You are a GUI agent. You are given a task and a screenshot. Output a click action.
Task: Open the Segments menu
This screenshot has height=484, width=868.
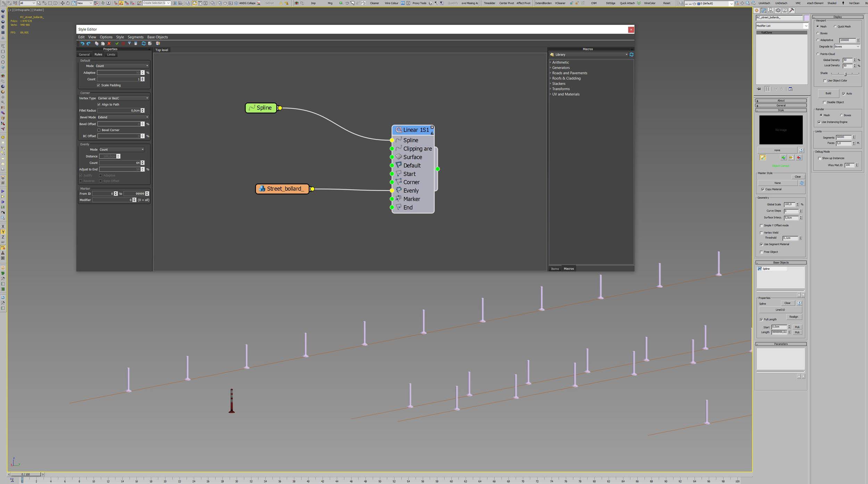coord(135,37)
